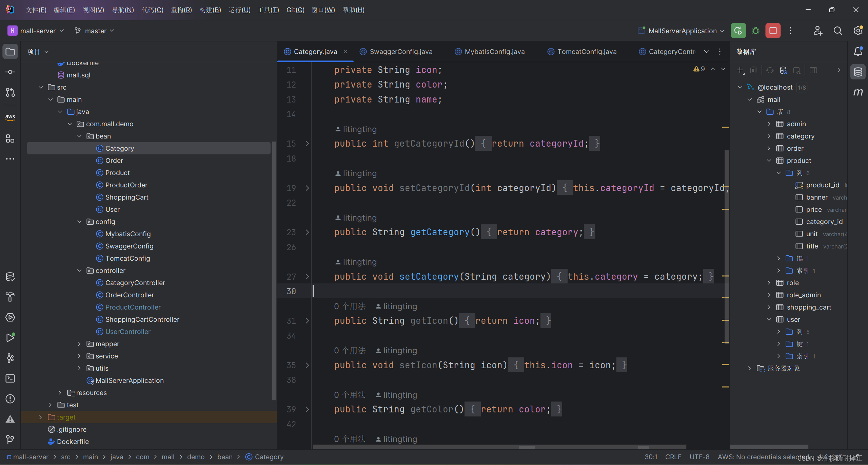Open the 项目 view selector

[x=38, y=52]
